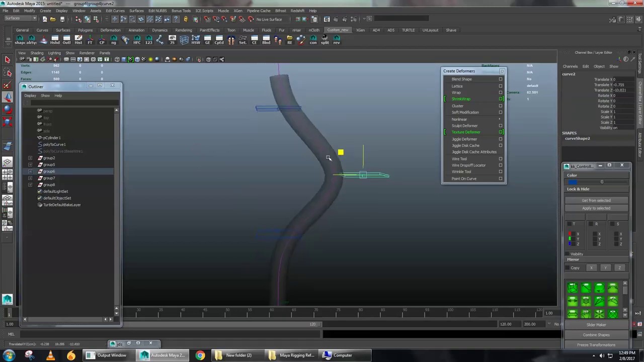Click the color index slider handle in kk_Controllers
This screenshot has width=644, height=362.
coord(602,182)
